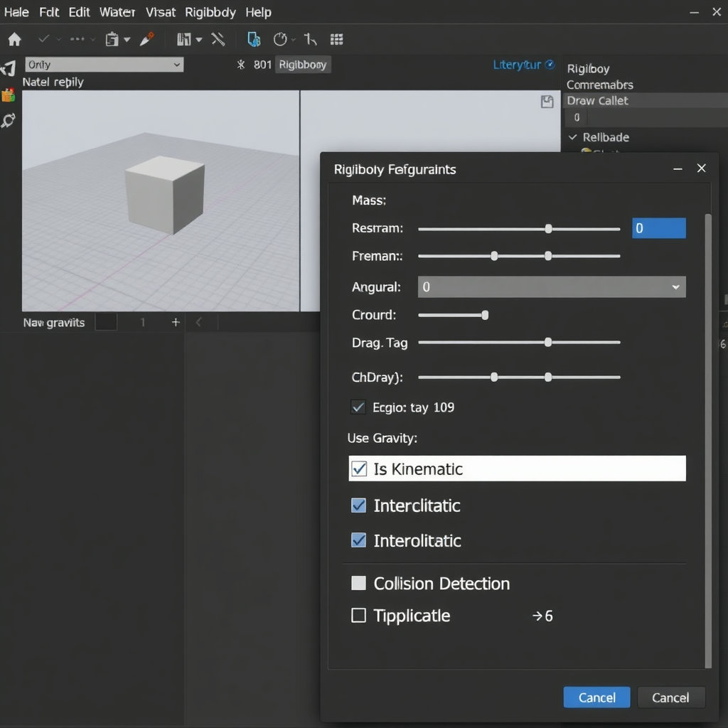
Task: Click Rigiboy label in right panel
Action: (588, 69)
